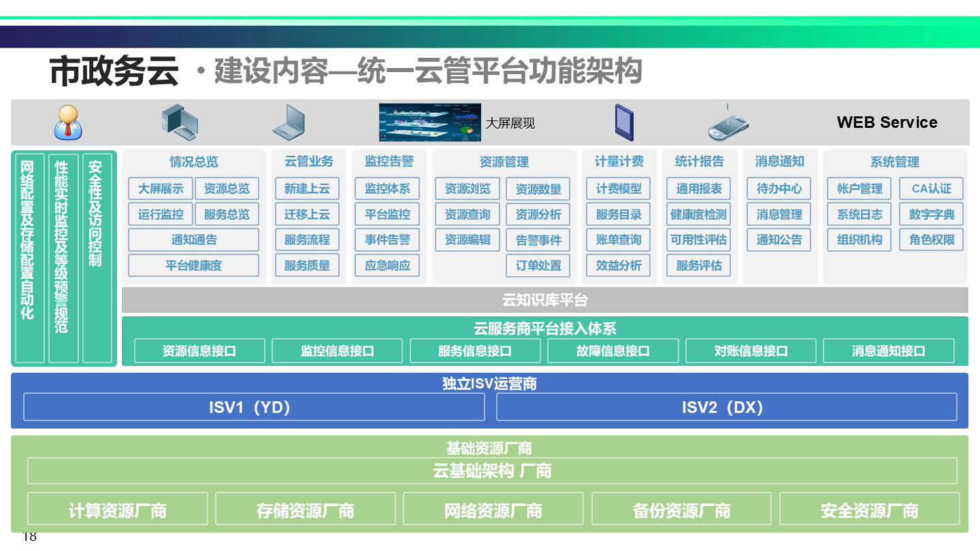Click the 健康度检测 item

click(x=698, y=214)
